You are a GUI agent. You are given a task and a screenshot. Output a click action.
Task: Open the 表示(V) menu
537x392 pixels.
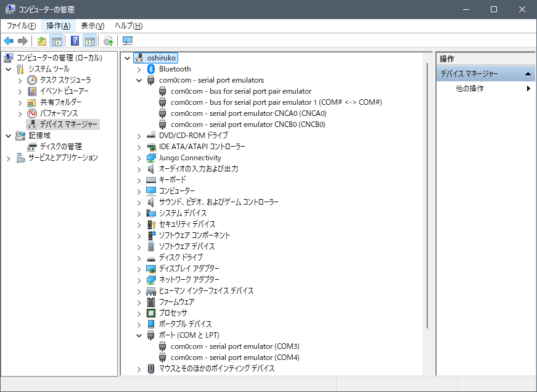[x=92, y=26]
